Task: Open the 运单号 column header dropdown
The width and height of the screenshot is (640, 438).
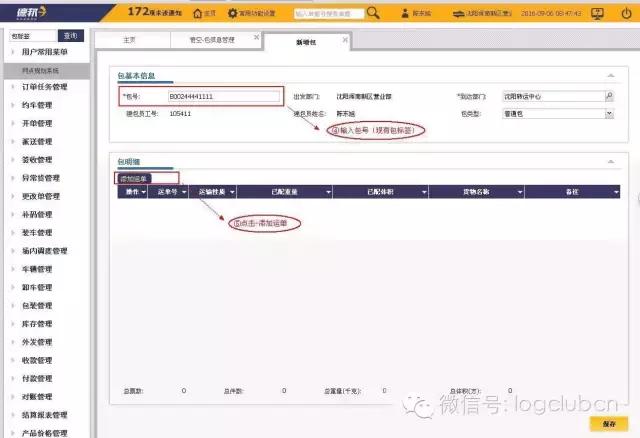Action: tap(184, 192)
